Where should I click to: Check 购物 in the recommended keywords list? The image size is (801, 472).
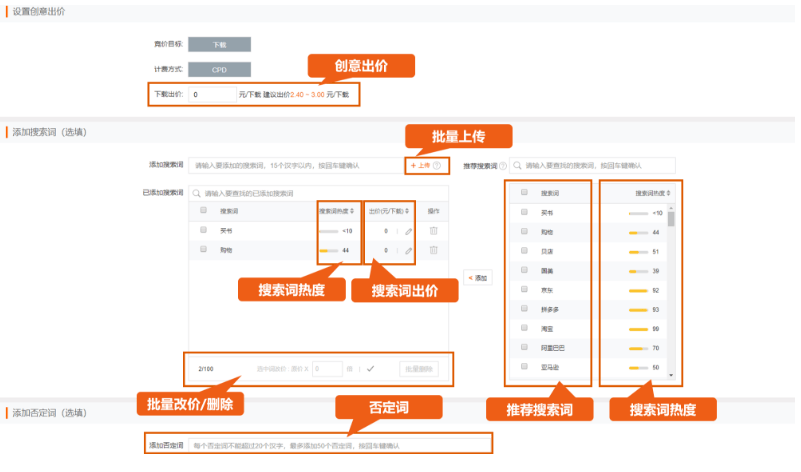coord(524,231)
